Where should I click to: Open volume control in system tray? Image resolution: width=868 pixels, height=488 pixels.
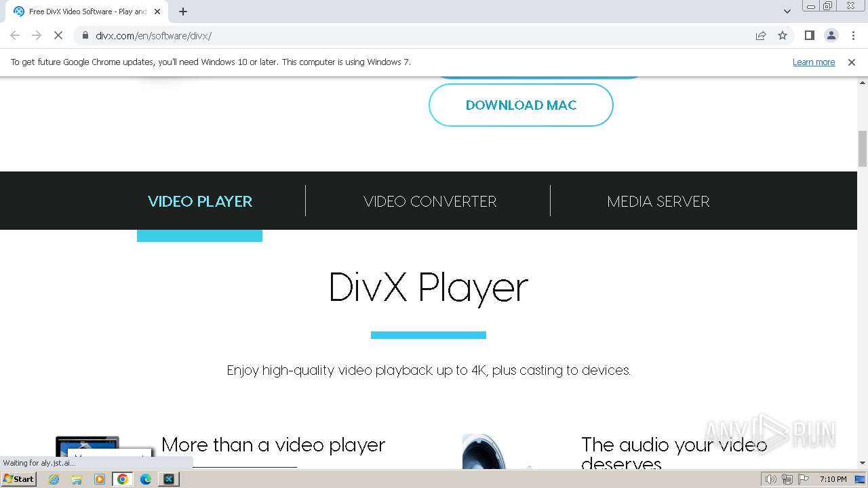tap(770, 479)
